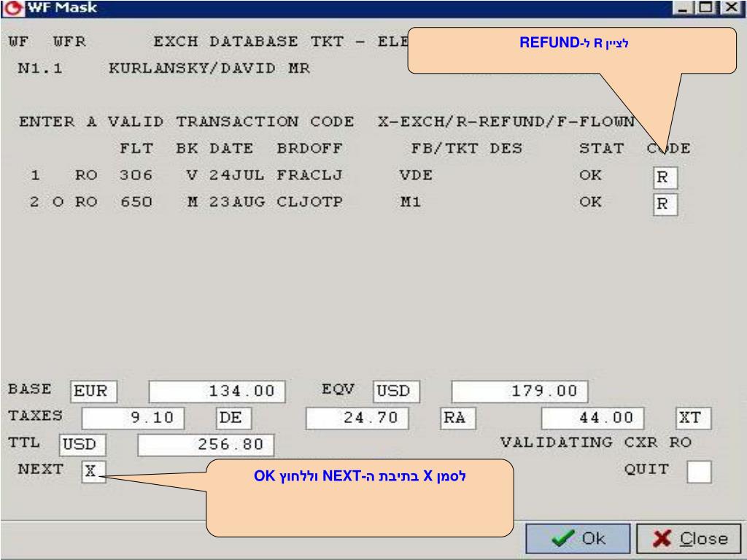The image size is (747, 560).
Task: Click the tax code field DE
Action: tap(234, 418)
